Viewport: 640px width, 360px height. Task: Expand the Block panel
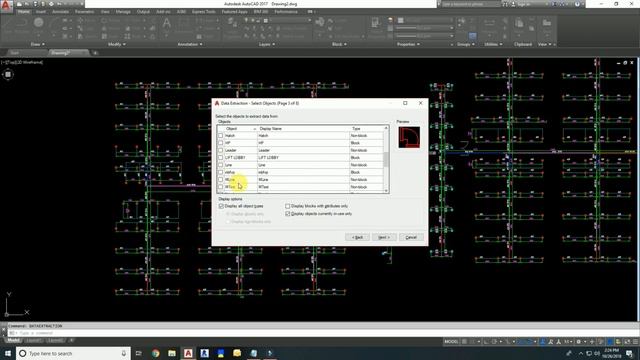click(339, 44)
